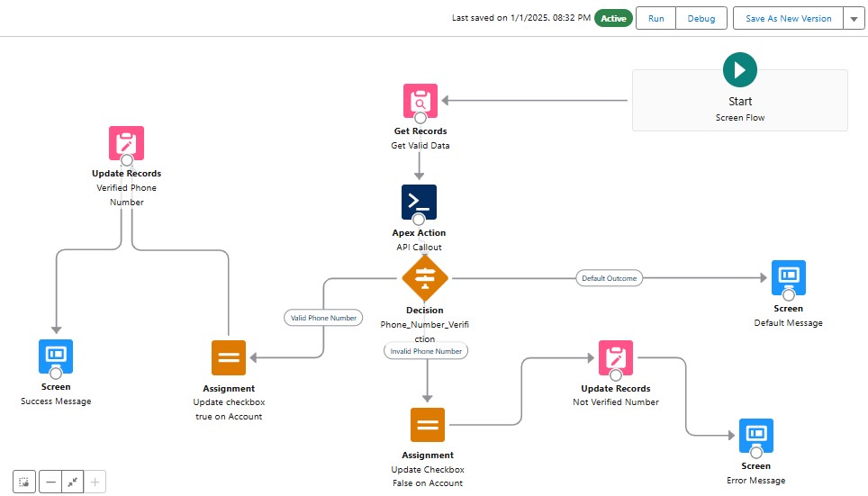
Task: Select Update Records Verified Phone Number icon
Action: (x=127, y=143)
